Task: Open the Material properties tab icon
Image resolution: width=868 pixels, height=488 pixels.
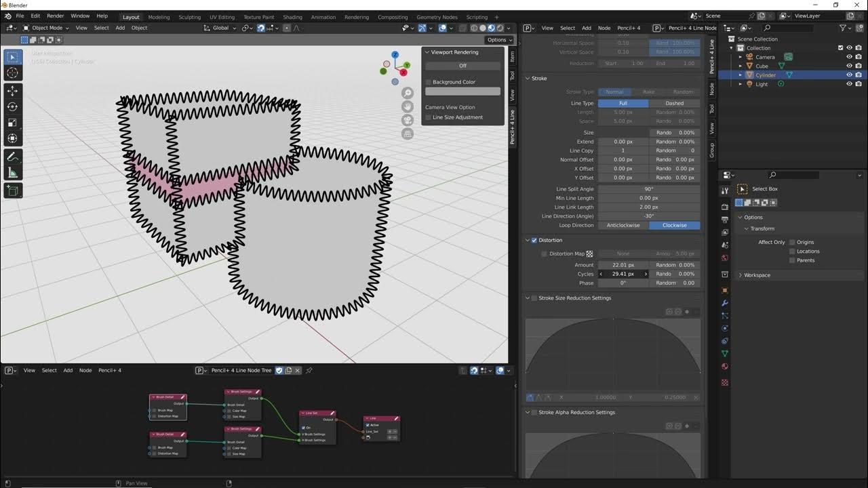Action: coord(725,367)
